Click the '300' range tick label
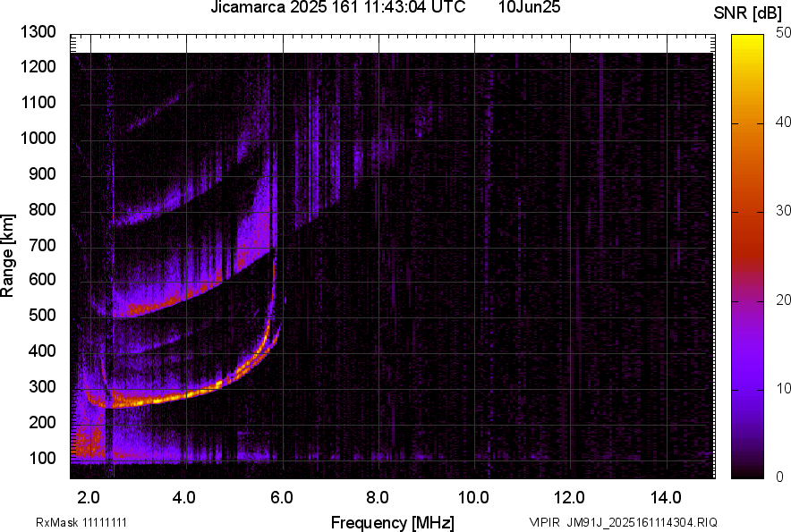 coord(42,386)
